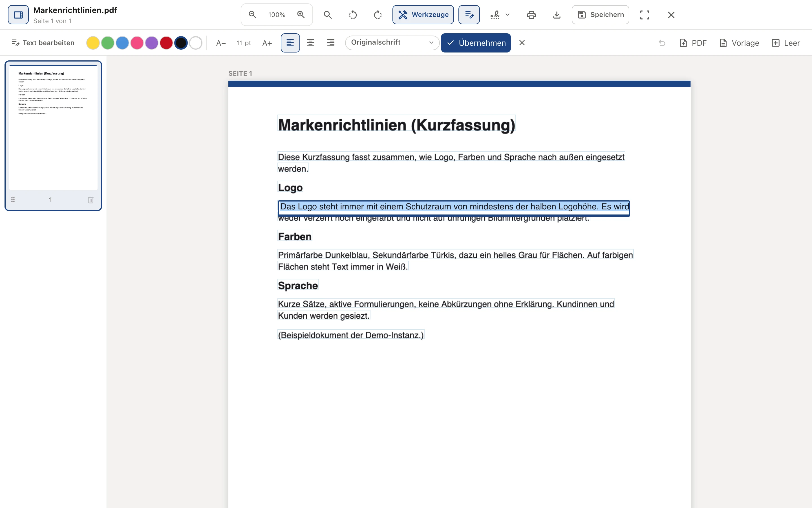Pick the yellow color swatch
Screen dimensions: 812x508
coord(93,43)
